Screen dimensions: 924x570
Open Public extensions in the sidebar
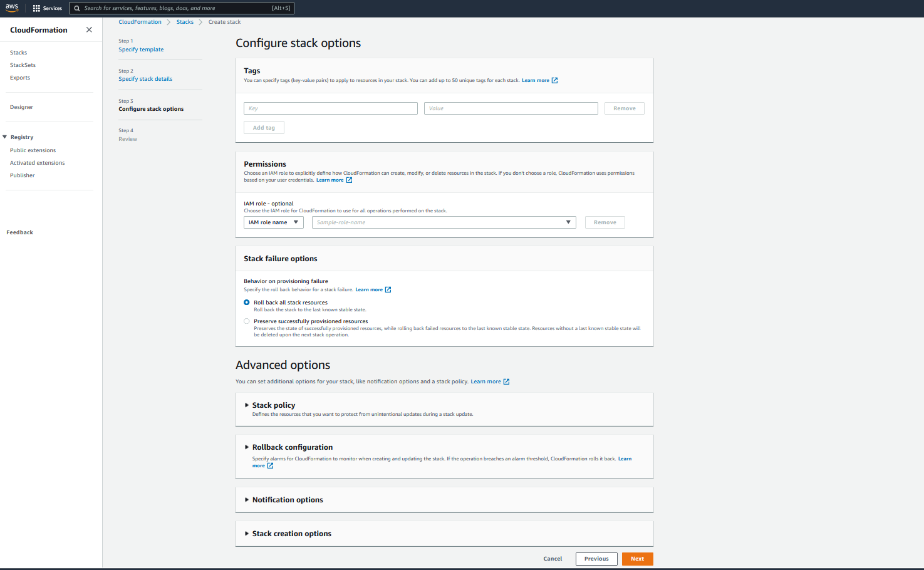point(33,150)
